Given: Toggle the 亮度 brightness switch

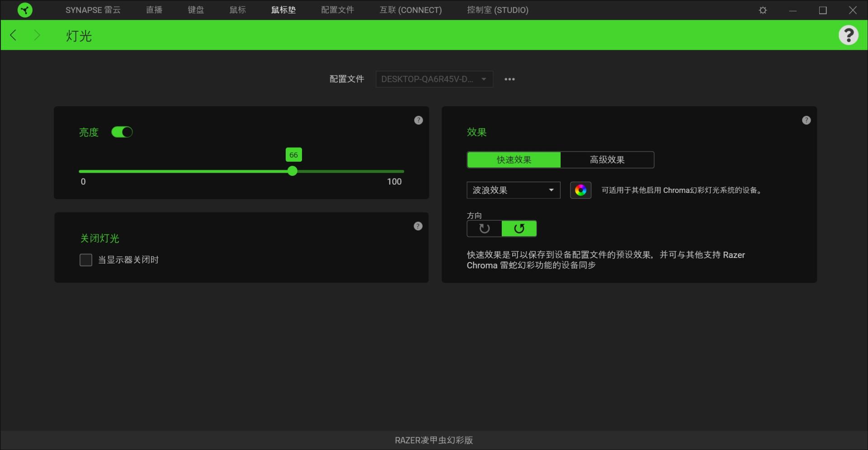Looking at the screenshot, I should pyautogui.click(x=122, y=132).
